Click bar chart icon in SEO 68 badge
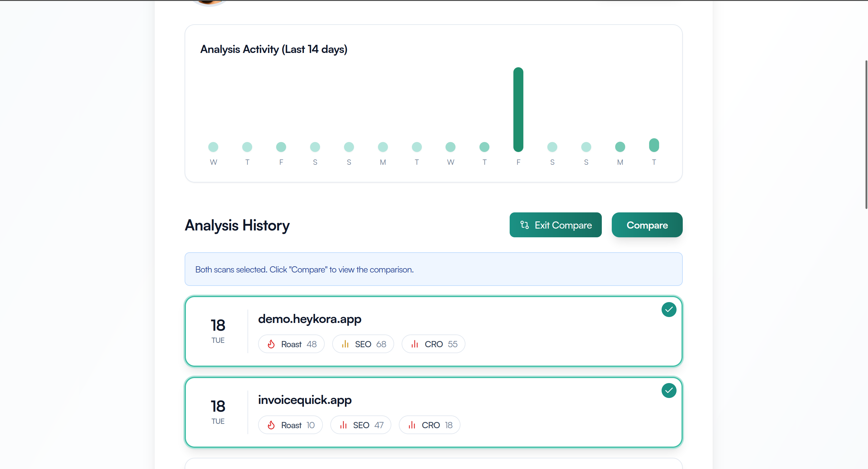The width and height of the screenshot is (868, 469). tap(345, 344)
